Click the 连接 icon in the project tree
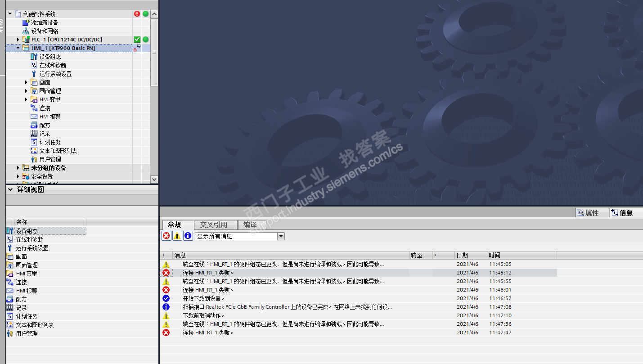This screenshot has width=643, height=364. [x=34, y=108]
